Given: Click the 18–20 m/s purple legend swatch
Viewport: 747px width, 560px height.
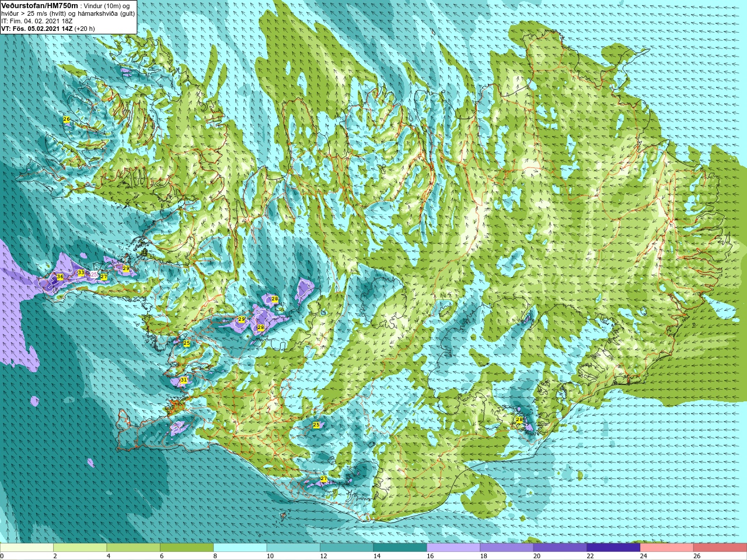Looking at the screenshot, I should (x=507, y=548).
